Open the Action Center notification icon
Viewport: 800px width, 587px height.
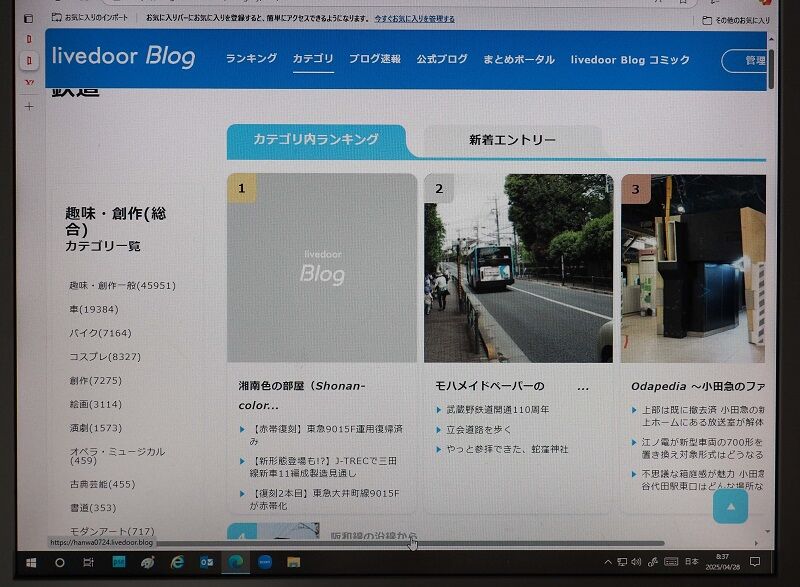755,562
